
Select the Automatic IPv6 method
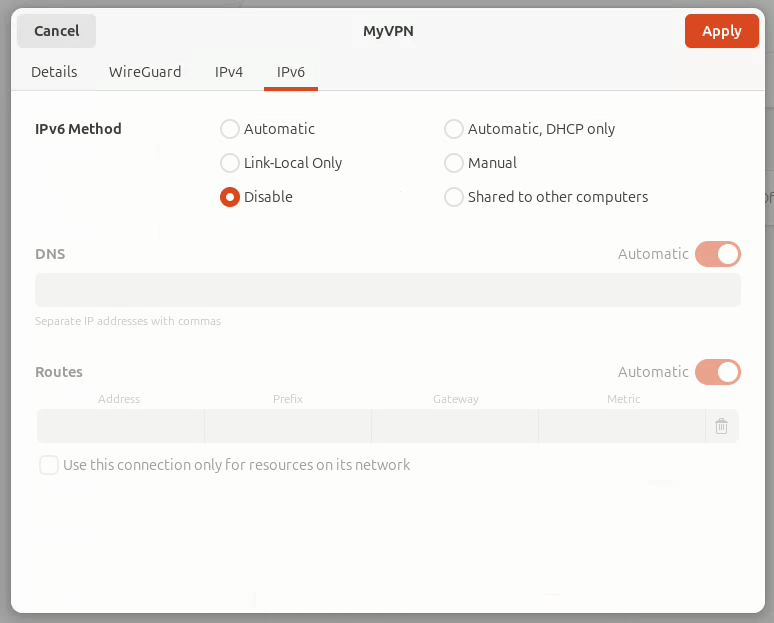230,129
